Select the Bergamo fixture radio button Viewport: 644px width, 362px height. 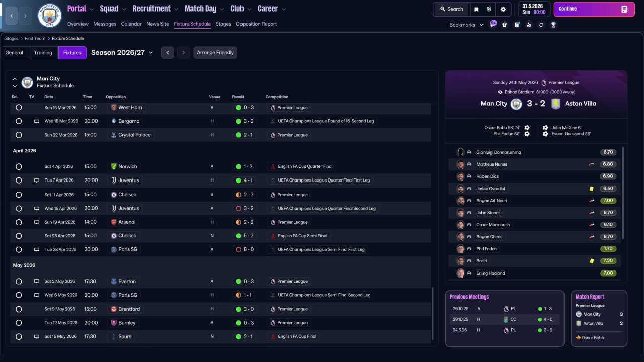(x=19, y=121)
